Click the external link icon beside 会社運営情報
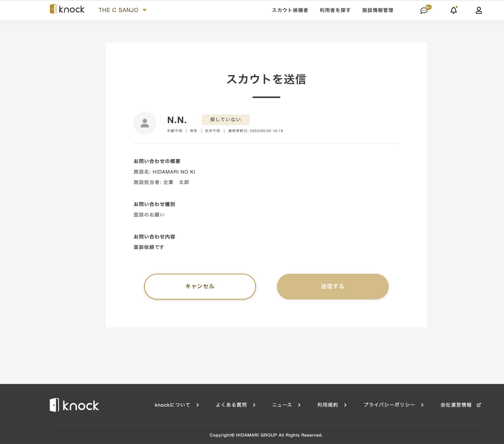 pos(479,405)
